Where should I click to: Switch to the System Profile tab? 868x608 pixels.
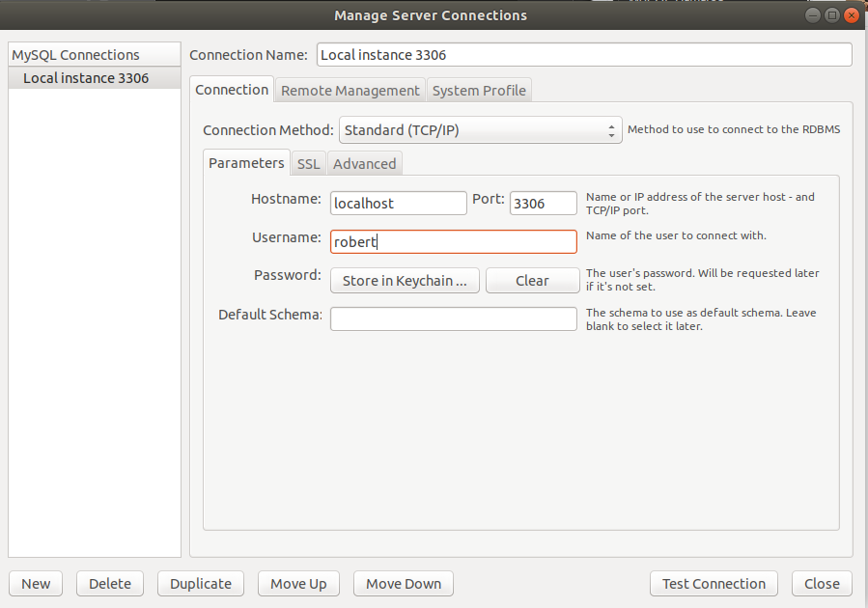click(x=479, y=90)
